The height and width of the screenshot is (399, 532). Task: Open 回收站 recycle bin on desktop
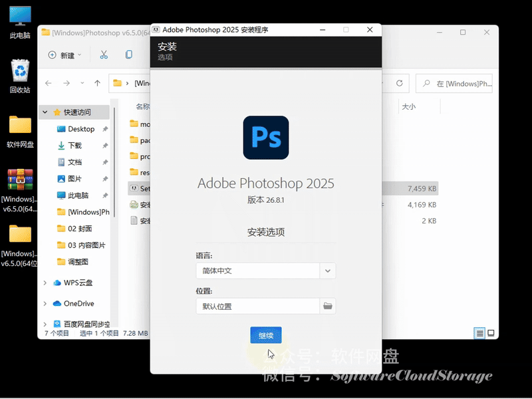click(x=21, y=76)
